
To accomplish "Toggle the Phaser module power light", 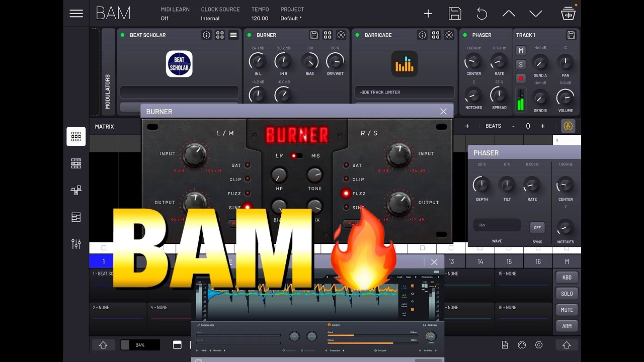I will click(465, 35).
